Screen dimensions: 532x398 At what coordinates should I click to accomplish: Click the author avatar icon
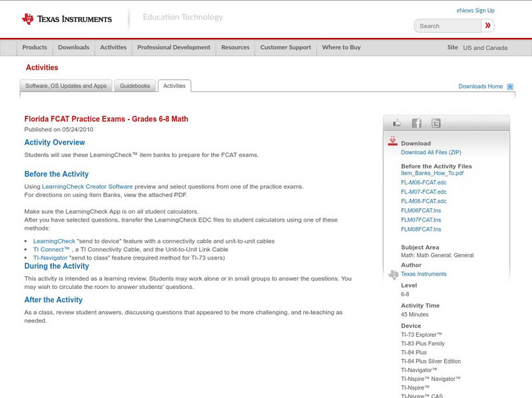[394, 273]
